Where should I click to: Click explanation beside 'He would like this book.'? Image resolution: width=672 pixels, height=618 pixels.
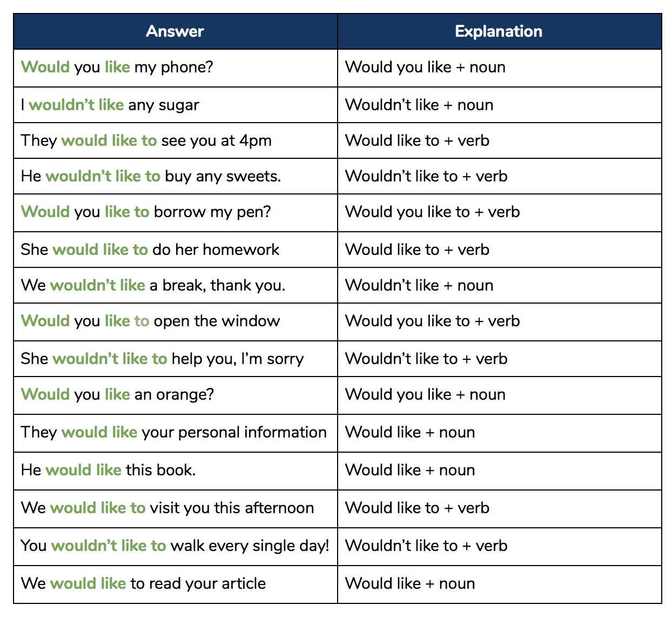pyautogui.click(x=499, y=471)
